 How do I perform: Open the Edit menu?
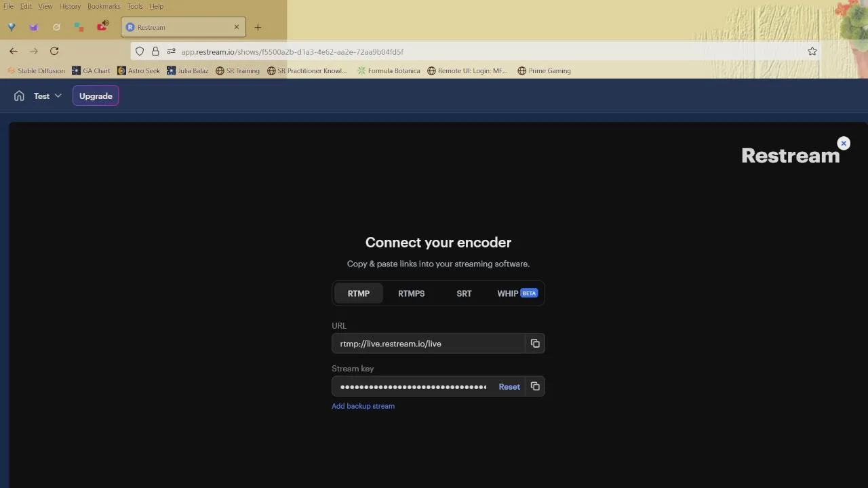(x=26, y=6)
